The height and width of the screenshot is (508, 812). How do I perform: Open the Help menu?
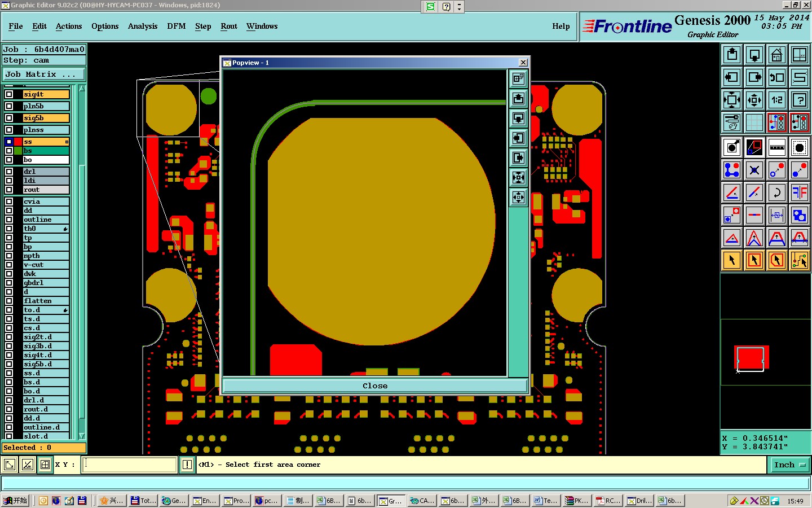click(x=561, y=26)
